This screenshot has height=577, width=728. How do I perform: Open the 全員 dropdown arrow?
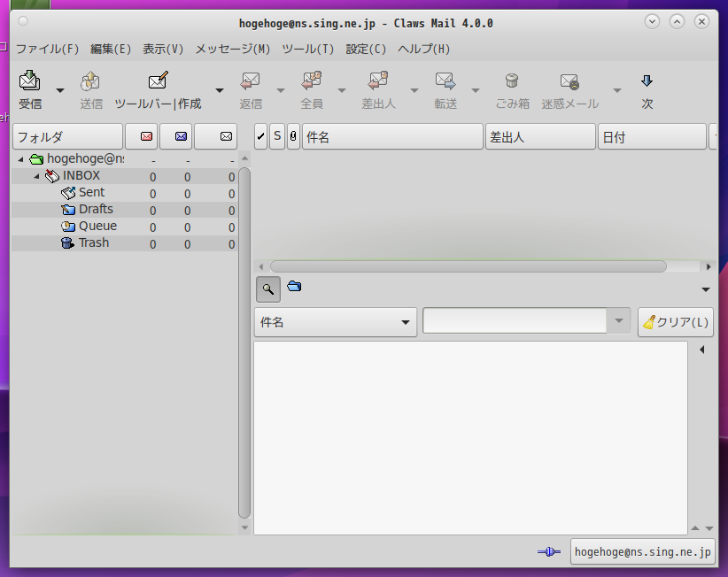[x=342, y=90]
